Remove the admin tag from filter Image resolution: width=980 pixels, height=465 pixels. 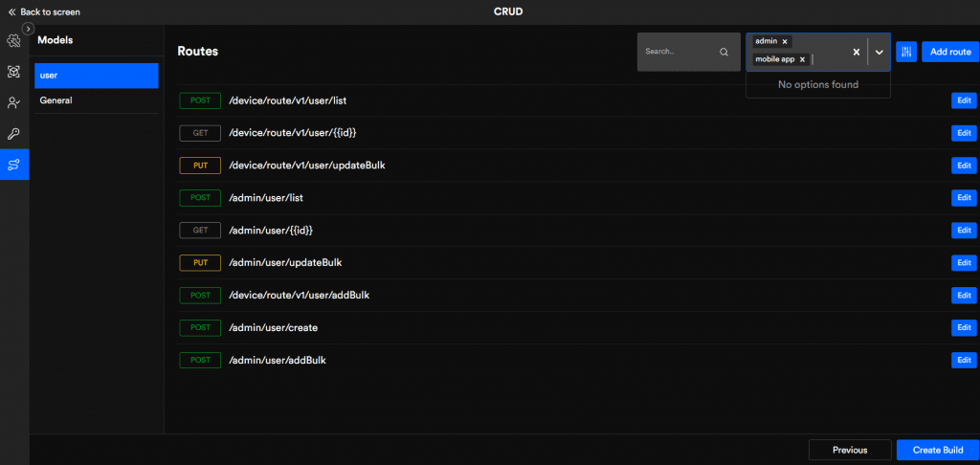coord(785,41)
